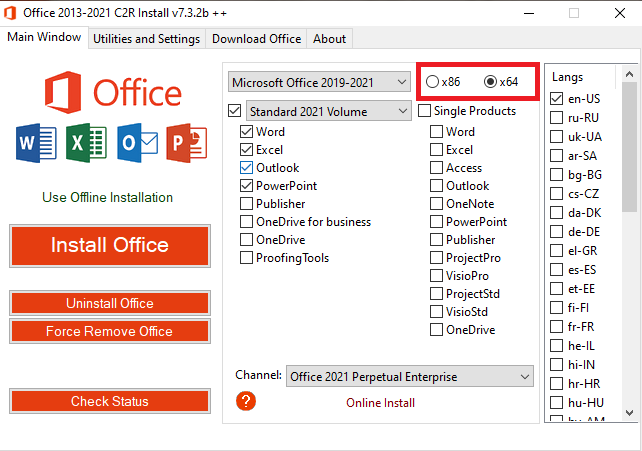Open the Microsoft Office 2019-2021 version dropdown
642x451 pixels.
click(319, 81)
